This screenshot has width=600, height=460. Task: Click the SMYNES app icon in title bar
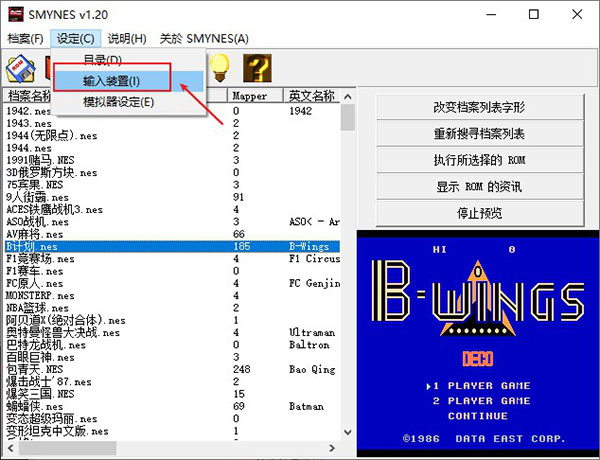(x=16, y=15)
